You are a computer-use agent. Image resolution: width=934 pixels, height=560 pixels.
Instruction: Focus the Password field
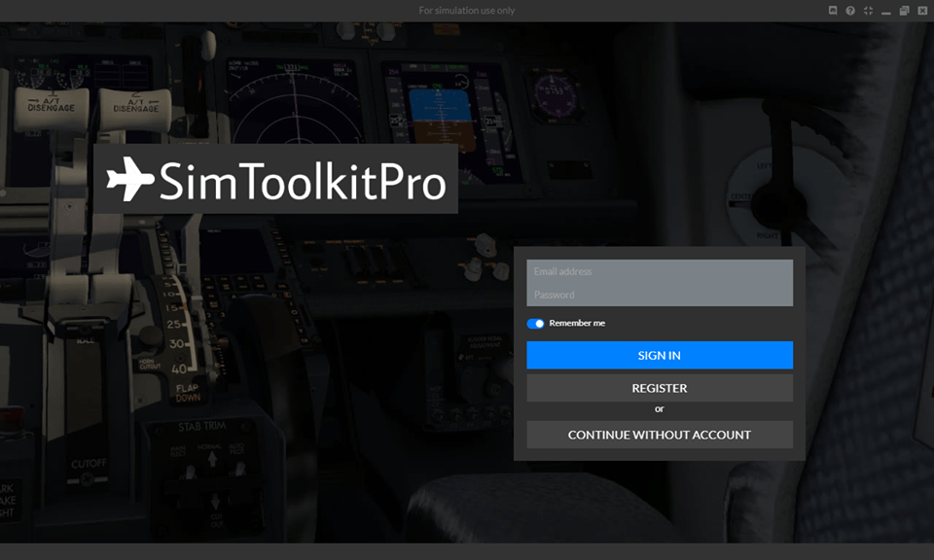point(659,295)
